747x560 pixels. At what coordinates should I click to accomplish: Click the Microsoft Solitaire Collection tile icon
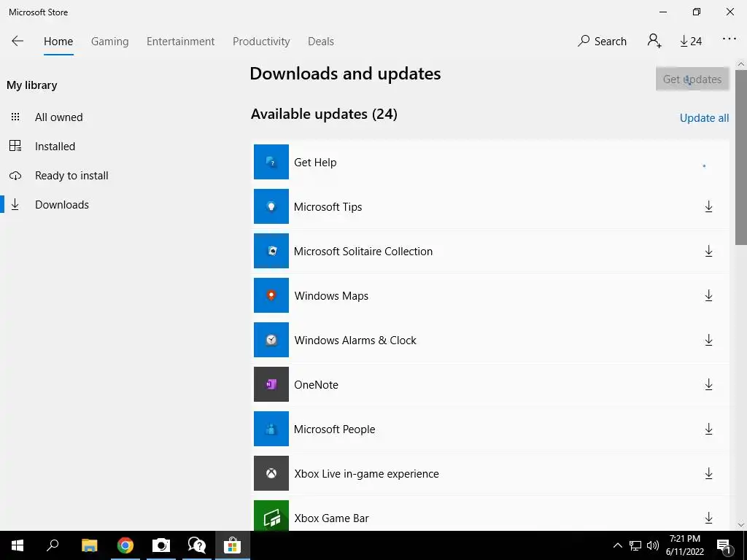tap(271, 251)
